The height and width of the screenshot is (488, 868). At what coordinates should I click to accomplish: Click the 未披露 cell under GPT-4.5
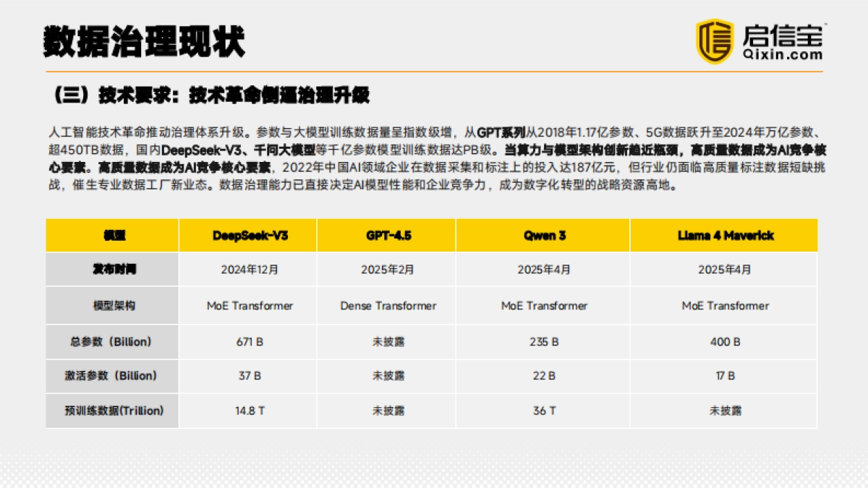388,341
